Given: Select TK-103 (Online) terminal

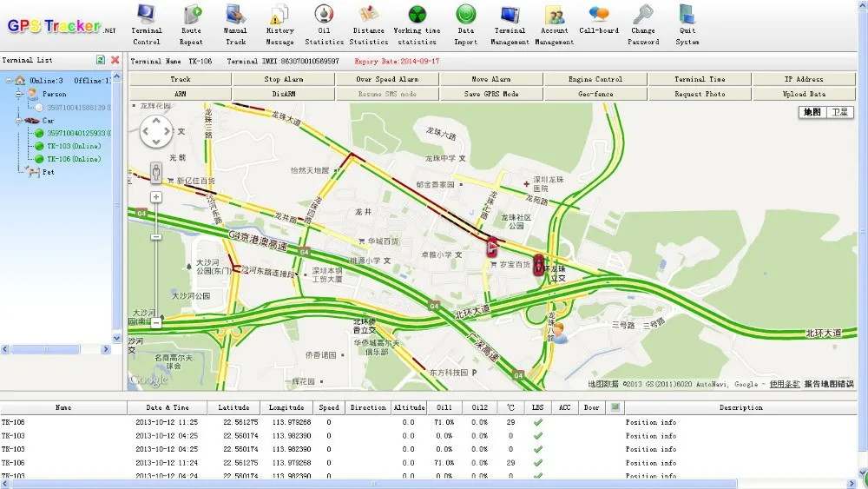Looking at the screenshot, I should [x=74, y=146].
